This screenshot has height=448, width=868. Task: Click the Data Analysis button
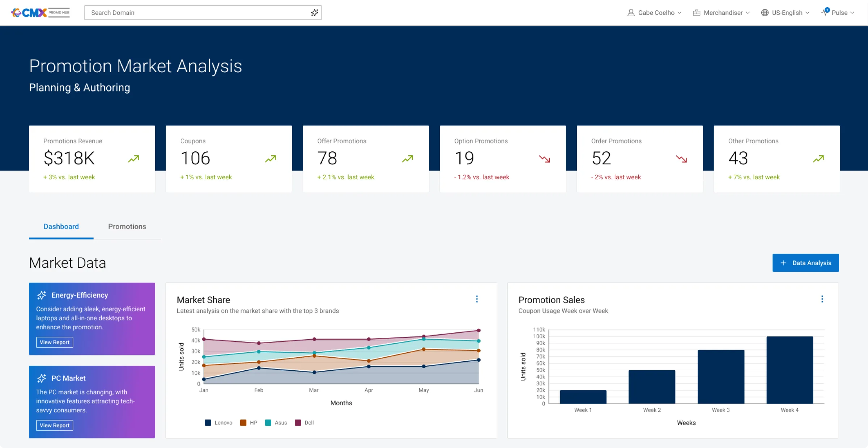click(806, 263)
